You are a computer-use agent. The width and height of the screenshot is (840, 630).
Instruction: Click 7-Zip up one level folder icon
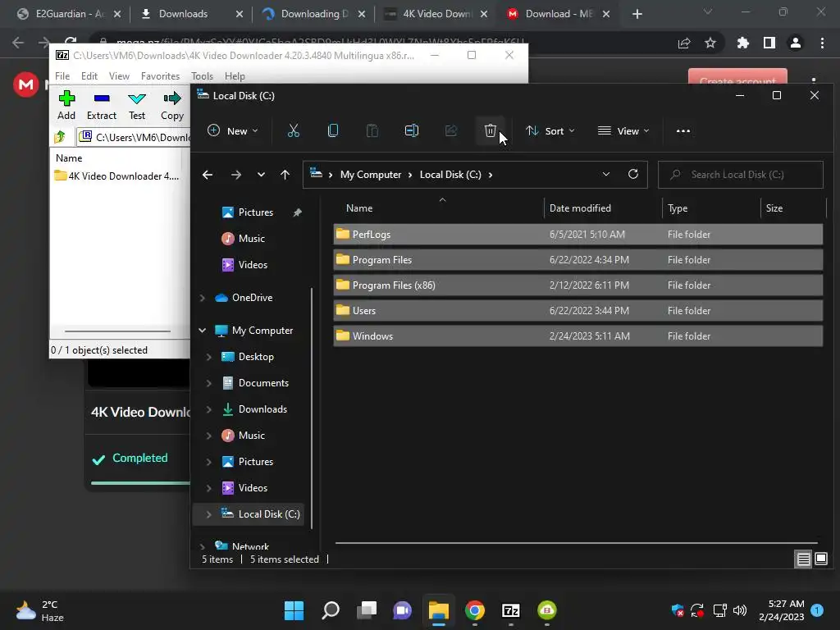point(59,137)
